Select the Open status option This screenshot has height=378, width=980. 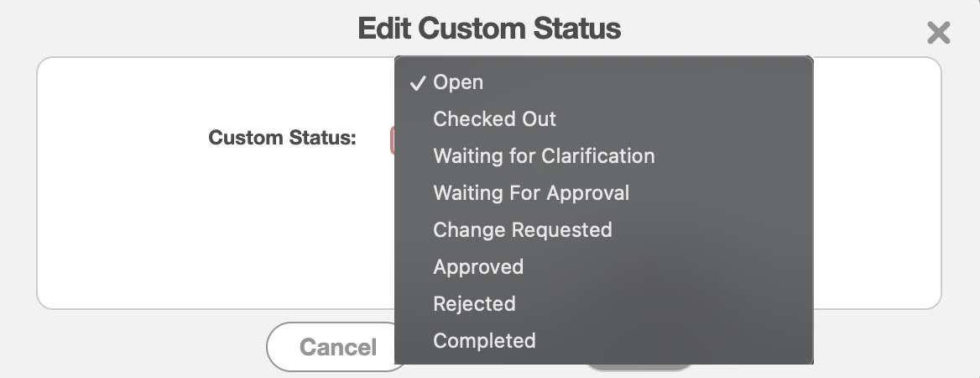[458, 82]
